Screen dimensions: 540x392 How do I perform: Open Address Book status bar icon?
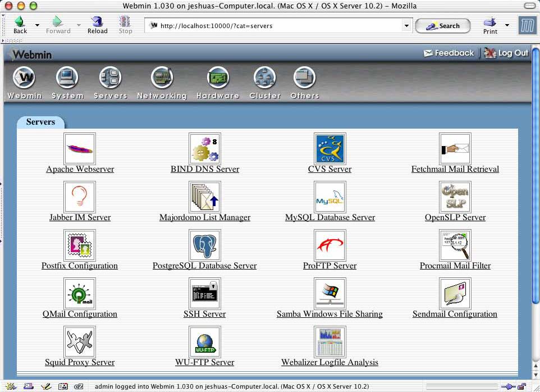[x=63, y=386]
